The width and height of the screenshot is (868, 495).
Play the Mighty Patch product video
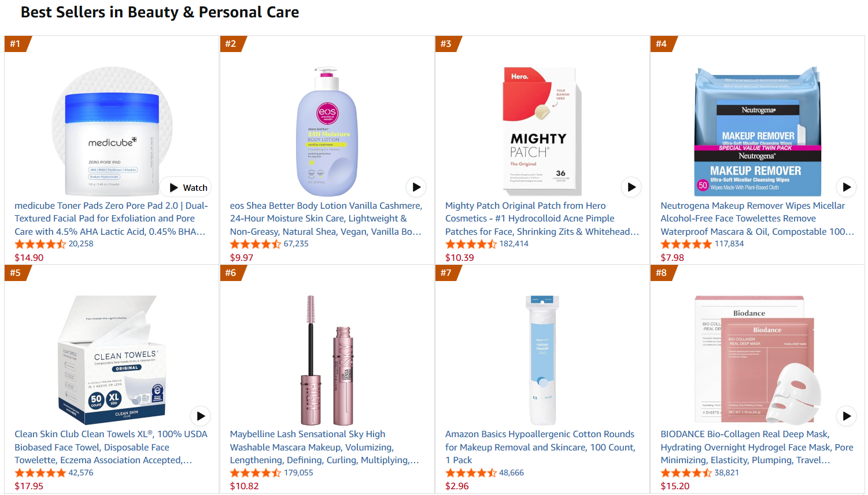click(x=631, y=187)
